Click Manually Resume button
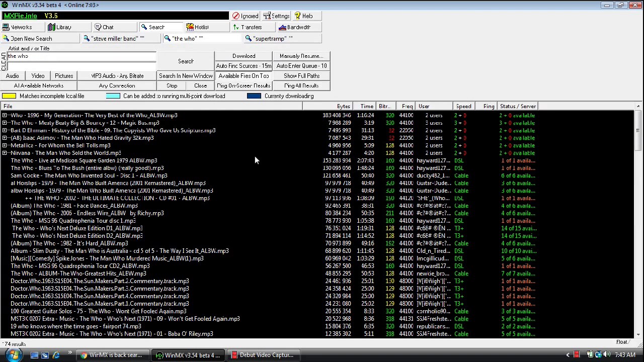Screen dimensions: 644x362 pyautogui.click(x=301, y=56)
